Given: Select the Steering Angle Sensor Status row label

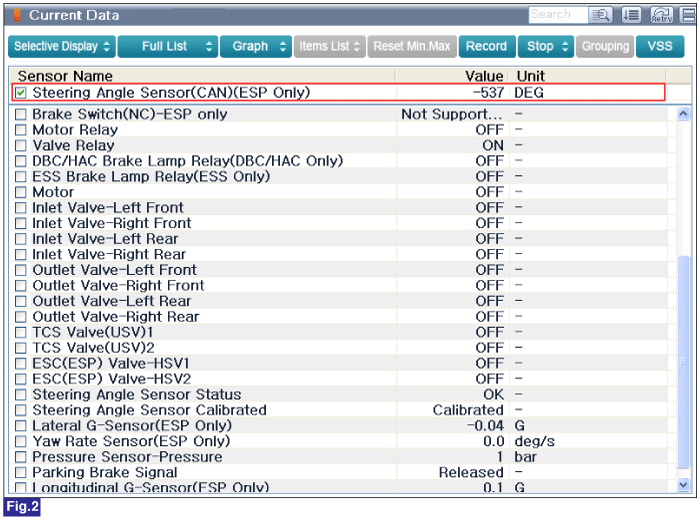Looking at the screenshot, I should pyautogui.click(x=137, y=395).
